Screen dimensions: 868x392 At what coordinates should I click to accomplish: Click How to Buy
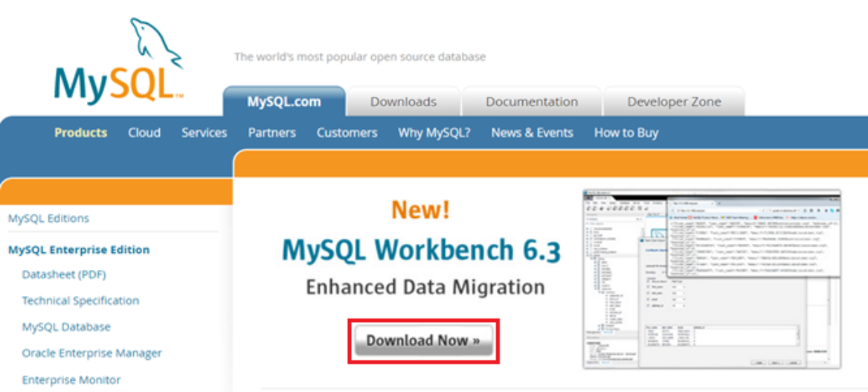(626, 133)
